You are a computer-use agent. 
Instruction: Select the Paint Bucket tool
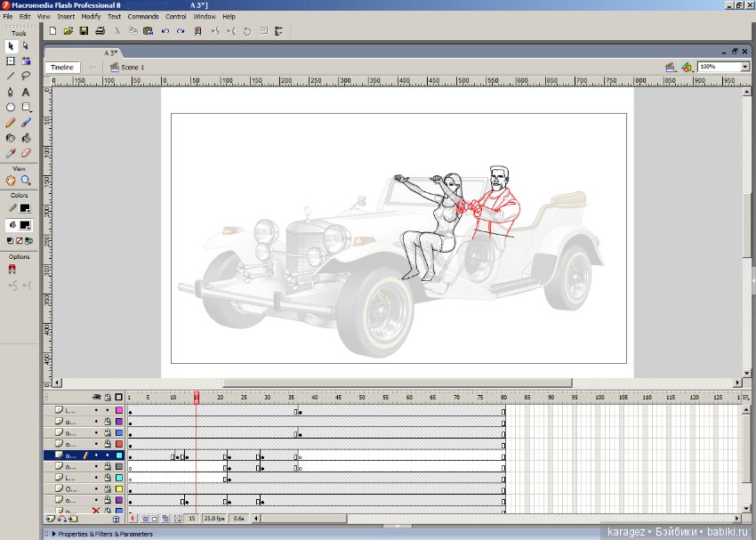(26, 138)
